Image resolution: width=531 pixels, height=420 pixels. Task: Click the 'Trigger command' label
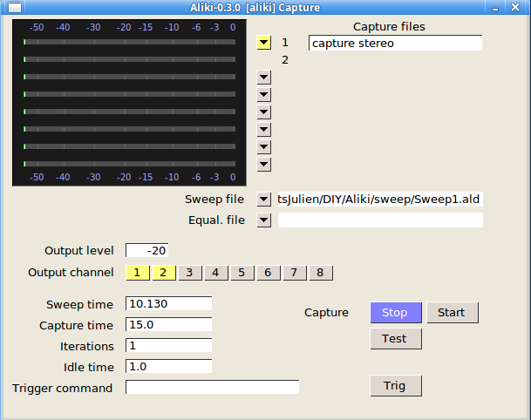(x=62, y=388)
